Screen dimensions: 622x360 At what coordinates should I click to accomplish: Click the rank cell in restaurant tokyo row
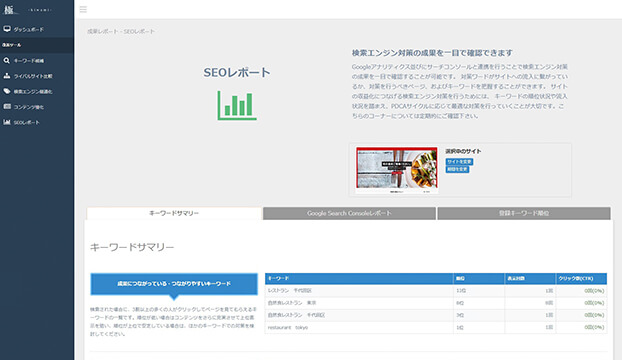point(479,327)
